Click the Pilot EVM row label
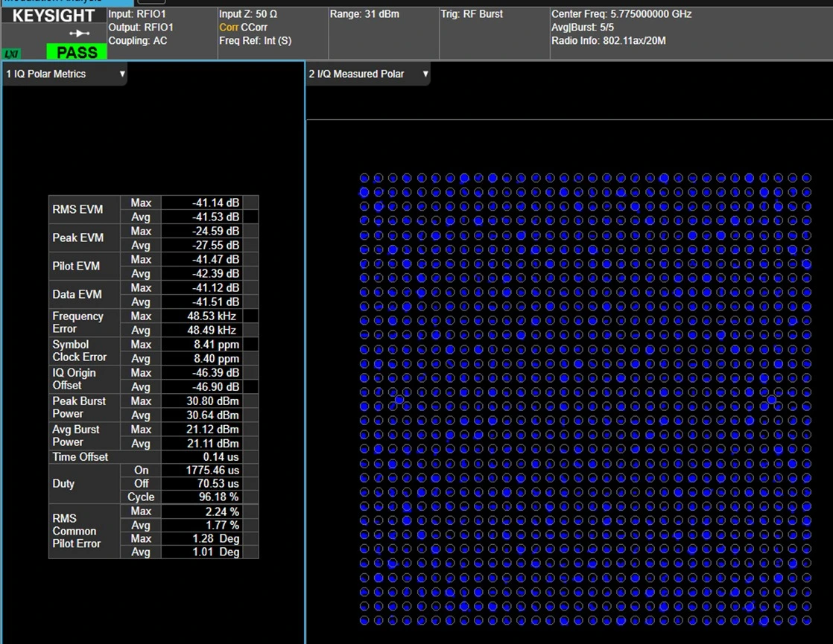This screenshot has width=833, height=644. 76,266
